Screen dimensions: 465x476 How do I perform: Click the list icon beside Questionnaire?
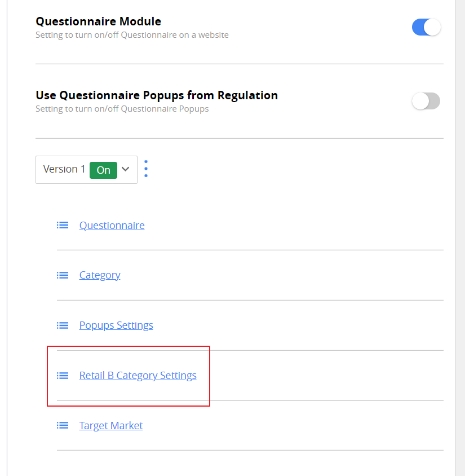point(63,224)
